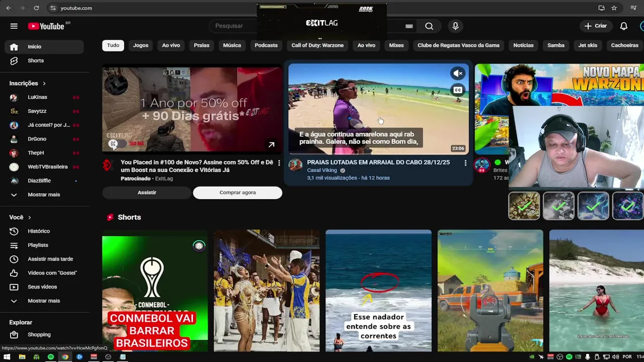Open Savyzzz channel subscription
Viewport: 644px width, 362px height.
(44, 111)
